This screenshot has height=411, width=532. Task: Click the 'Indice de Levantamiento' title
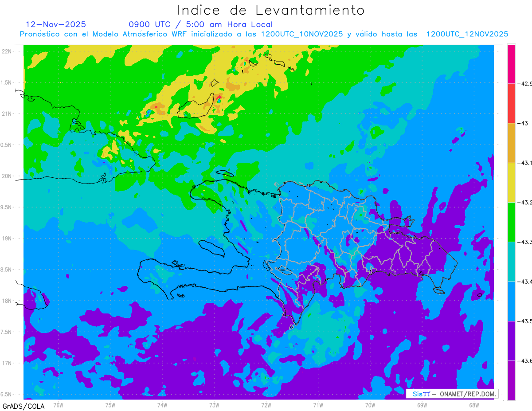click(271, 10)
